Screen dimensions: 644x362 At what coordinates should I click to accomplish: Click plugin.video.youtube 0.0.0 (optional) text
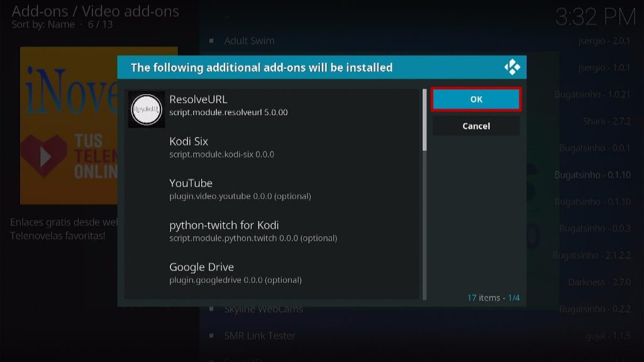(x=240, y=196)
